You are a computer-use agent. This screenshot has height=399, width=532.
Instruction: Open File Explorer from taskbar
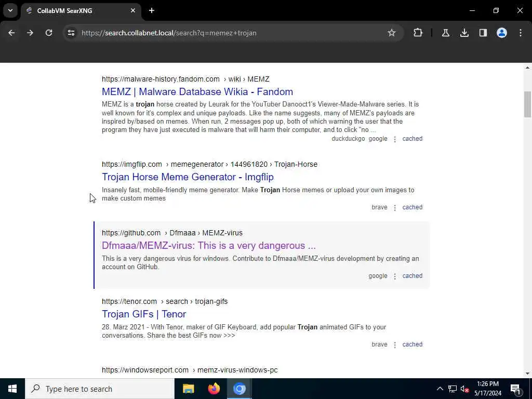click(x=188, y=389)
